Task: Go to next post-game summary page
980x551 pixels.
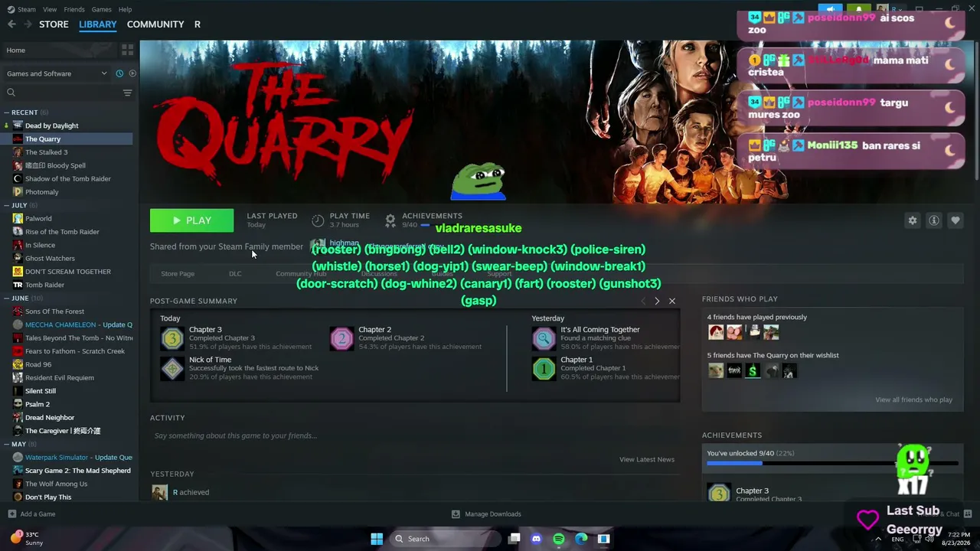Action: (x=657, y=301)
